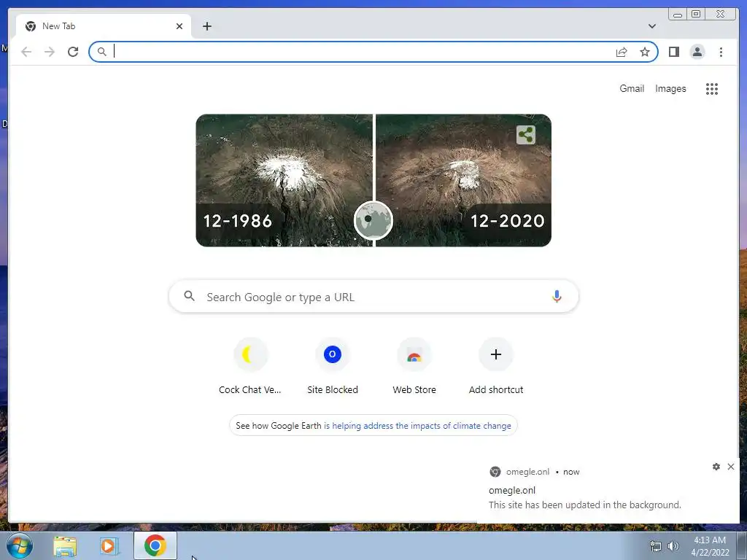Image resolution: width=747 pixels, height=560 pixels.
Task: Share the Google Doodle
Action: pos(526,135)
